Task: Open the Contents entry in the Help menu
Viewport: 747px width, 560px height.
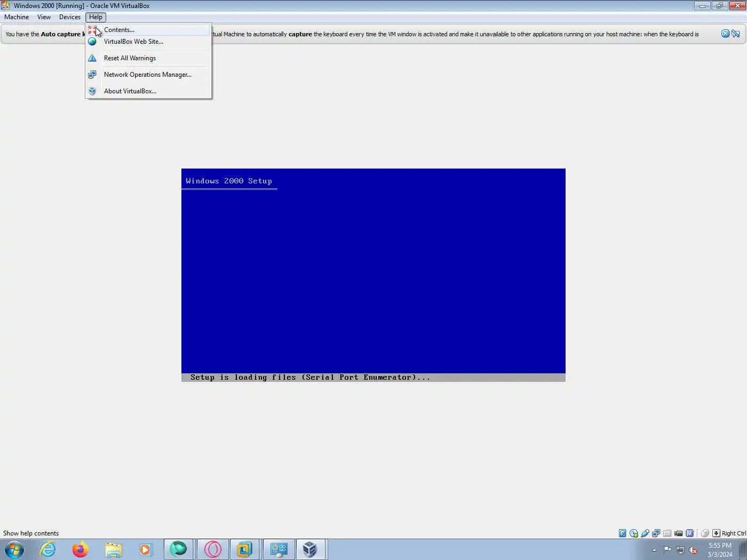Action: (148, 30)
